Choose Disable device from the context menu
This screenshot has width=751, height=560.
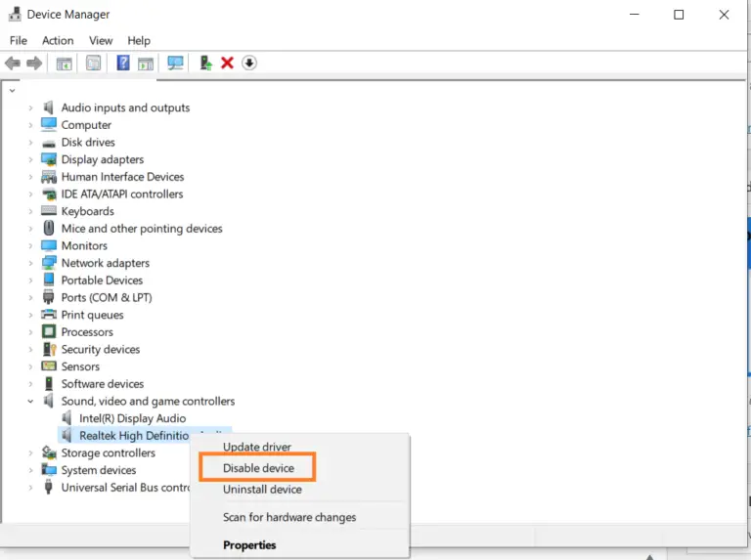point(258,468)
